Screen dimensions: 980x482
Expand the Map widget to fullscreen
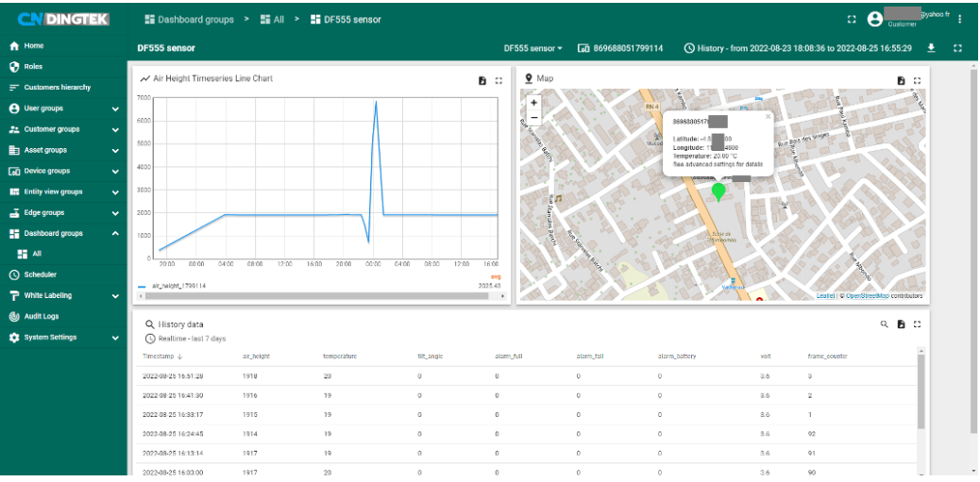coord(917,80)
